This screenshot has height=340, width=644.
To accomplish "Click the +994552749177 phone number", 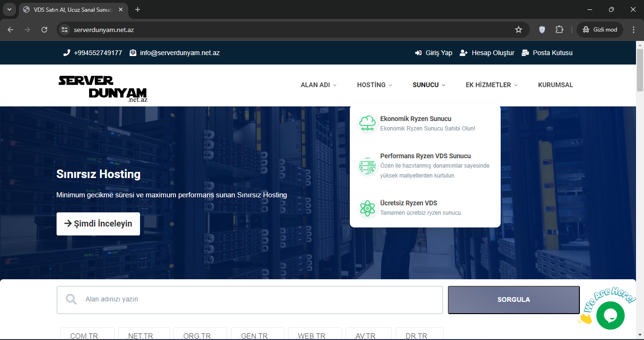I will [98, 53].
